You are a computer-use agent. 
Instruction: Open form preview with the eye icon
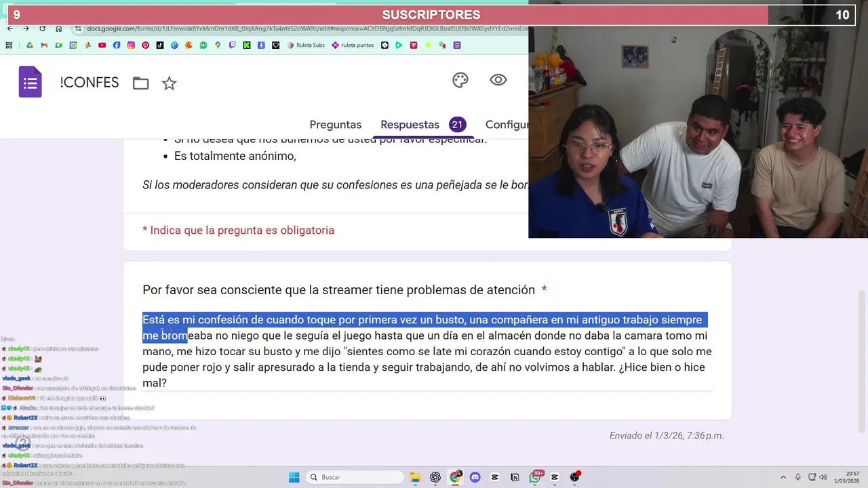point(498,80)
